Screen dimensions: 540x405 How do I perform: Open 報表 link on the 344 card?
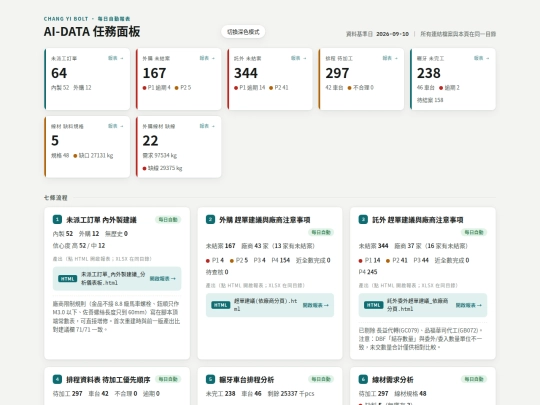tap(299, 58)
